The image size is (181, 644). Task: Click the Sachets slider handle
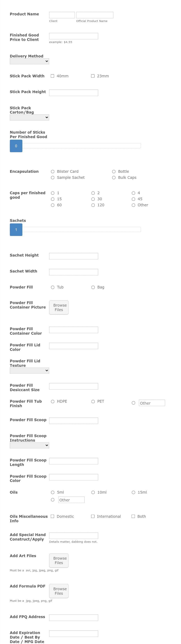point(16,230)
